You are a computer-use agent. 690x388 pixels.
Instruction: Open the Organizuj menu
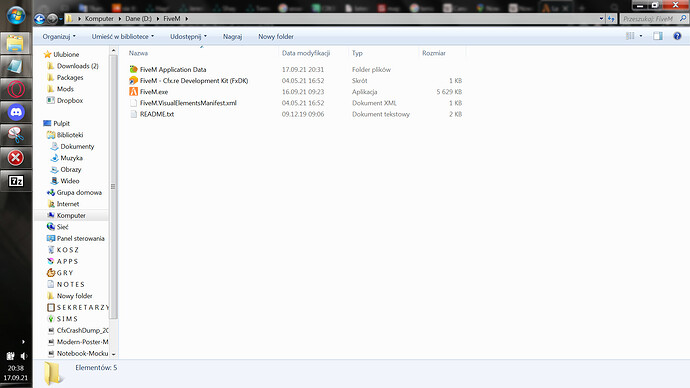tap(59, 37)
